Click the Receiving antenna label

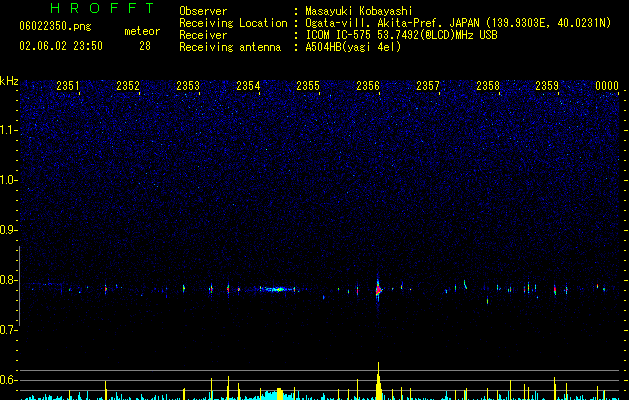pyautogui.click(x=230, y=47)
